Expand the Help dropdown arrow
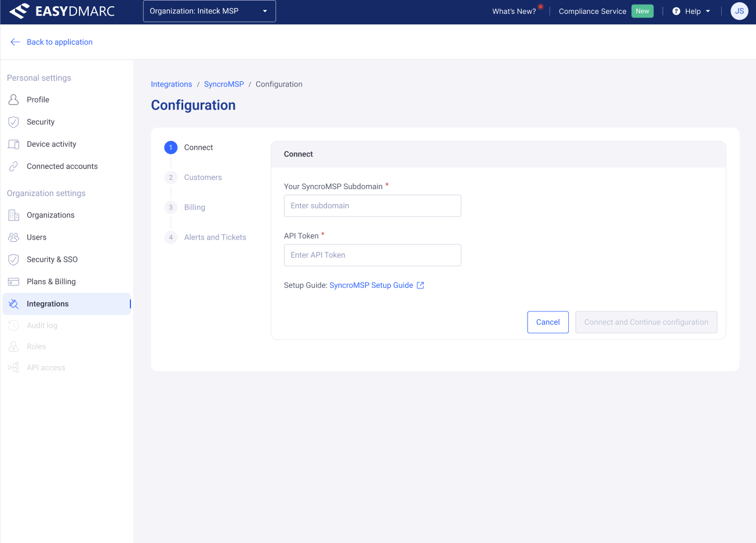The width and height of the screenshot is (756, 543). [x=708, y=11]
